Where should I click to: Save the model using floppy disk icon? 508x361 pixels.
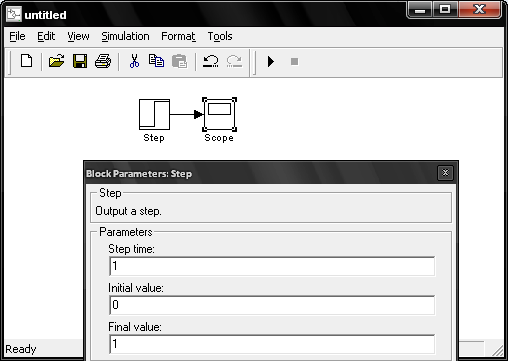click(80, 61)
